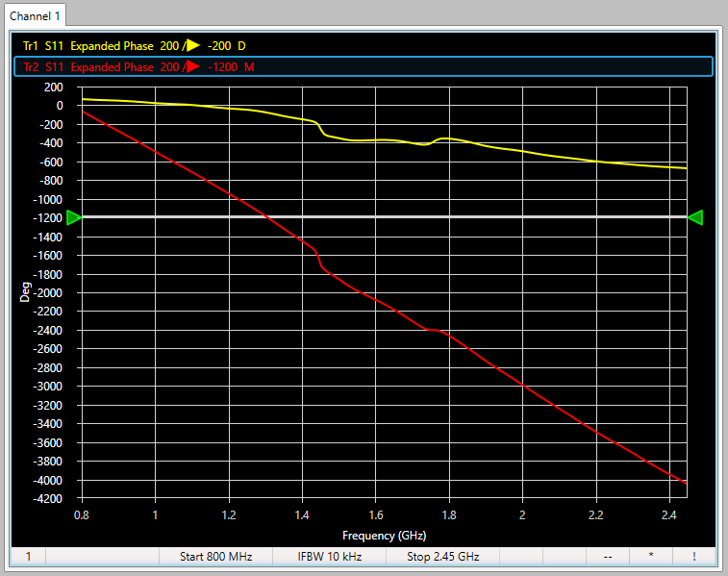Image resolution: width=728 pixels, height=576 pixels.
Task: Select the Channel 1 tab
Action: [x=35, y=14]
